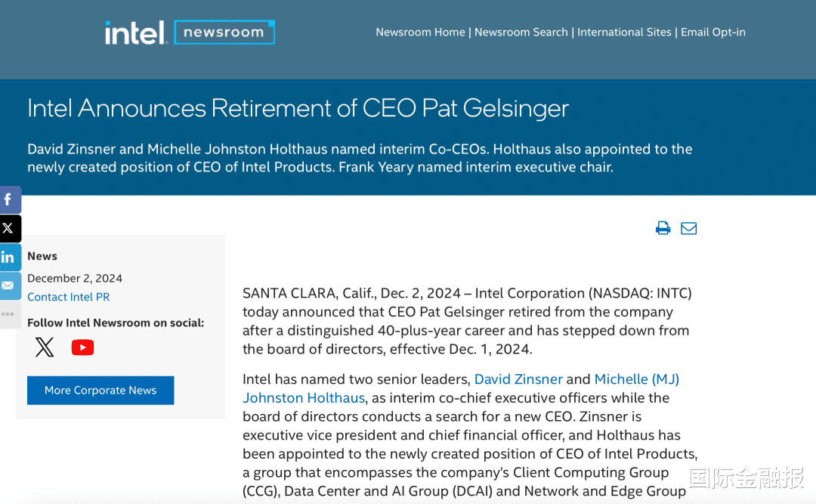Click the X share icon in sidebar
The width and height of the screenshot is (816, 504).
coord(9,228)
